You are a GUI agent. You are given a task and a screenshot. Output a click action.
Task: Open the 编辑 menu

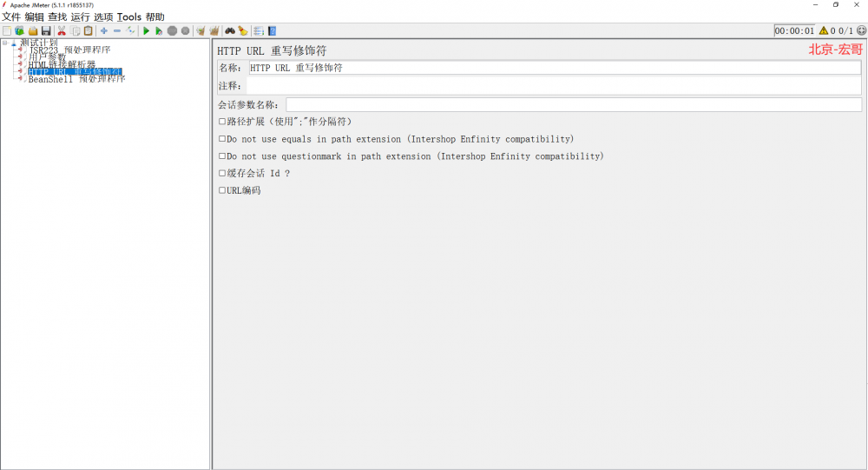tap(34, 17)
